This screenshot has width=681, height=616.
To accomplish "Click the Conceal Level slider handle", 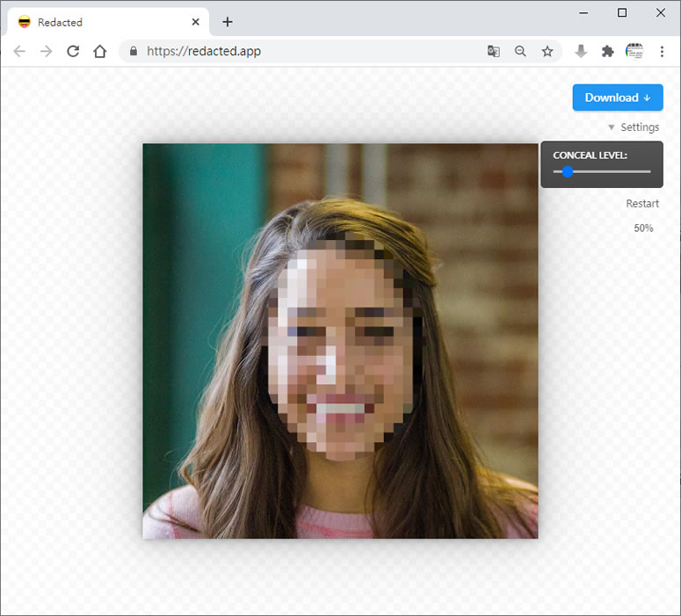I will 568,172.
